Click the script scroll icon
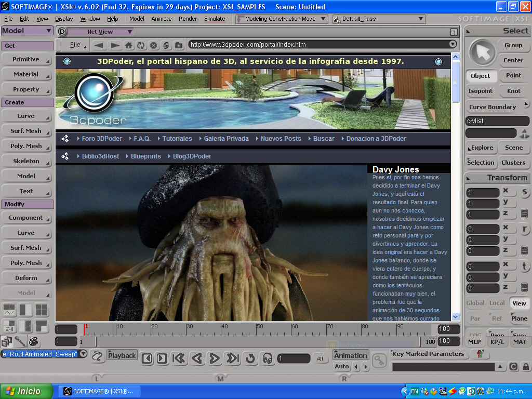 click(97, 356)
